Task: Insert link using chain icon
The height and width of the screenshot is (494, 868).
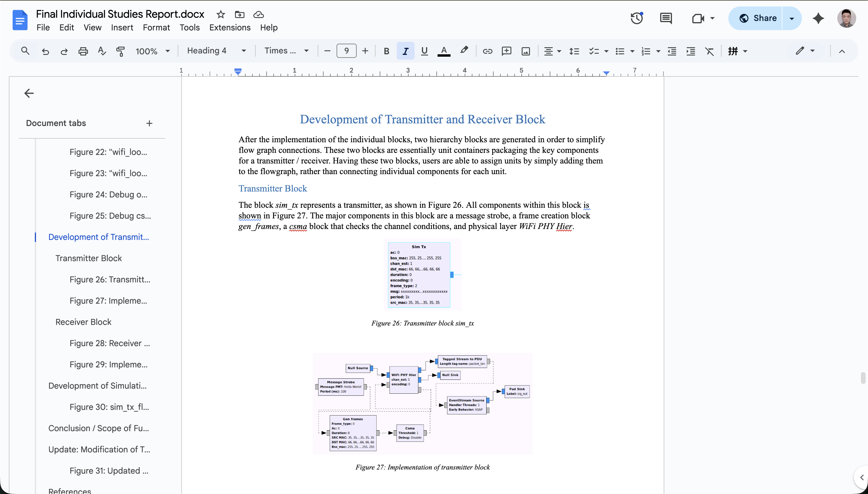Action: (x=487, y=51)
